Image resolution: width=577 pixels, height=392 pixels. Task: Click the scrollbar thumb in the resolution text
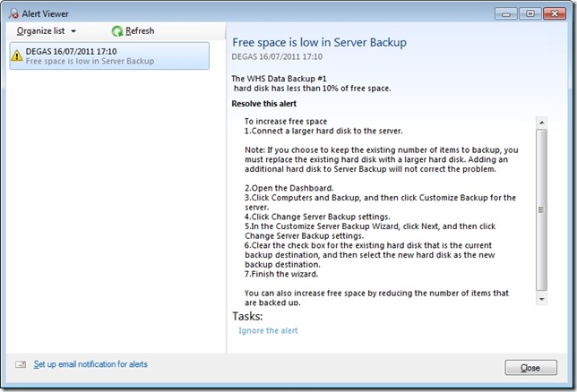[x=541, y=209]
